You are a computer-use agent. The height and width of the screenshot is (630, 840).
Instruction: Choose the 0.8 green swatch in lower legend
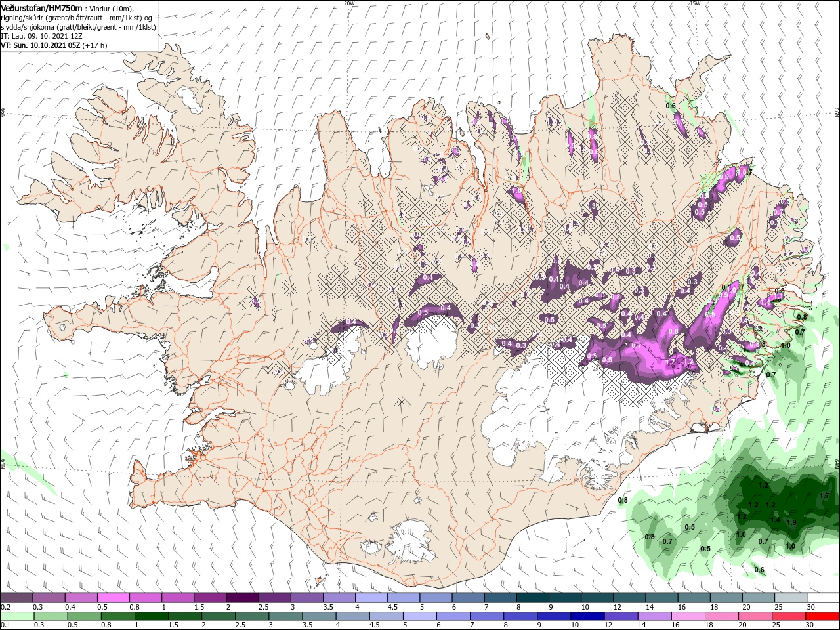tap(117, 616)
